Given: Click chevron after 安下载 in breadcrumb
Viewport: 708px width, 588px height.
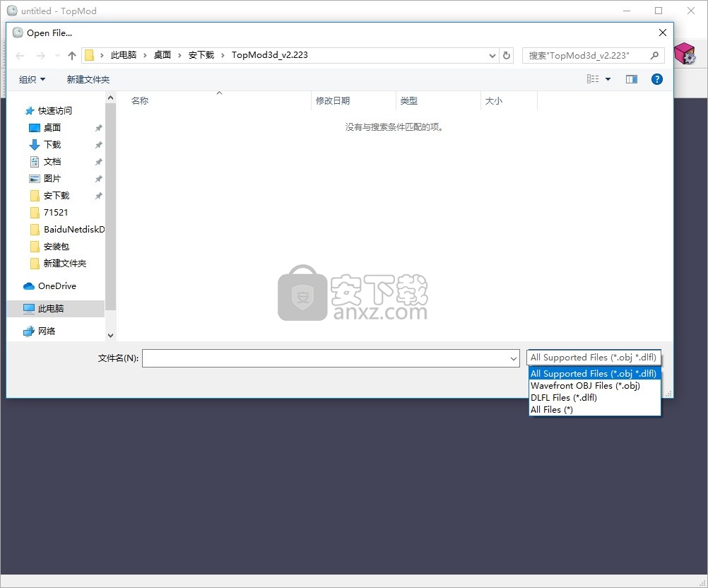Looking at the screenshot, I should [x=223, y=56].
